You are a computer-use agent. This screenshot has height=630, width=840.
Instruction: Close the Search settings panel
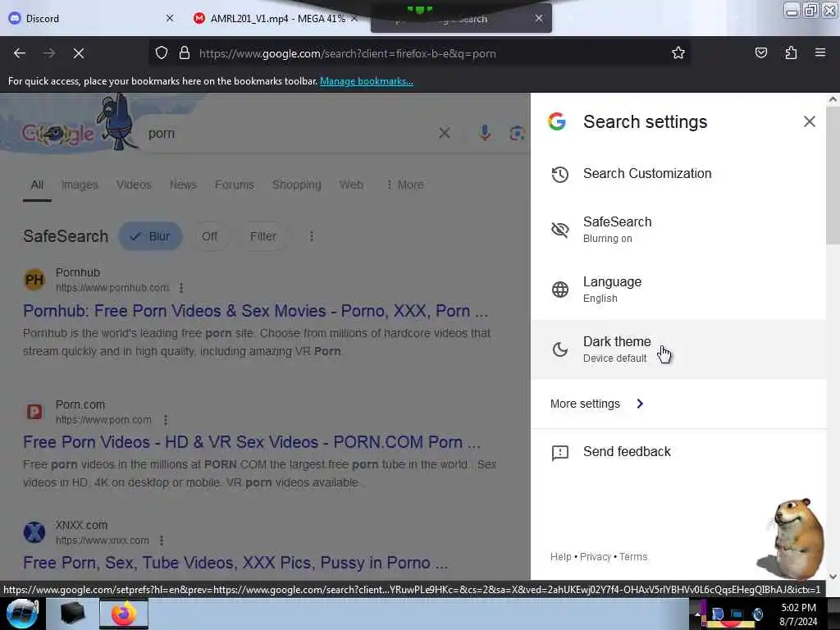(x=809, y=121)
